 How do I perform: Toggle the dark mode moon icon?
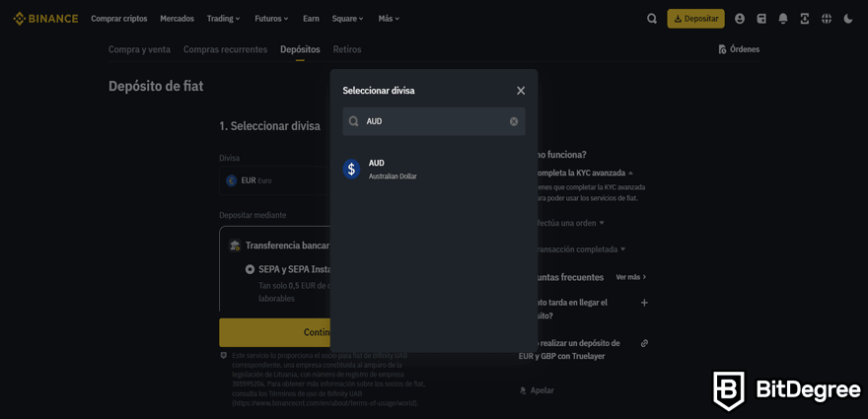[x=848, y=19]
